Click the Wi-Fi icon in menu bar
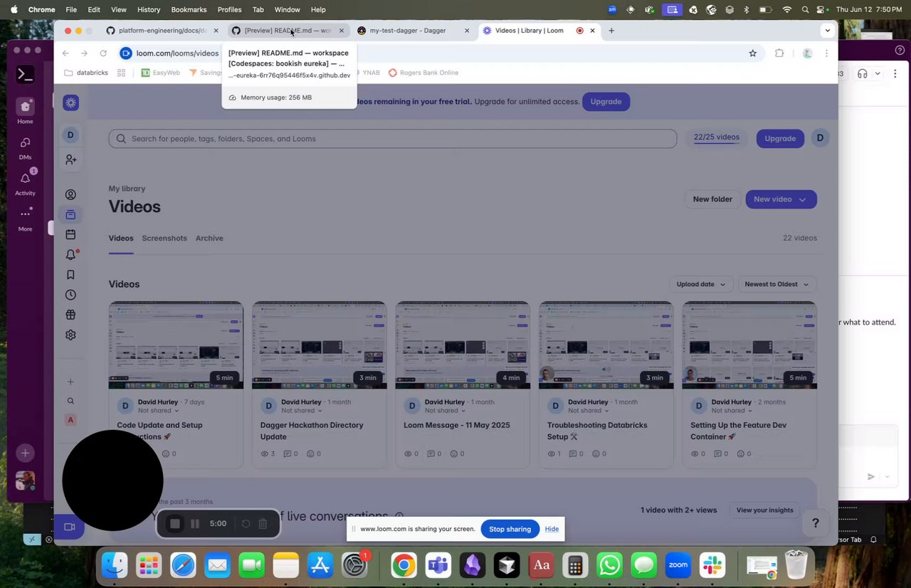This screenshot has height=588, width=911. coord(786,9)
